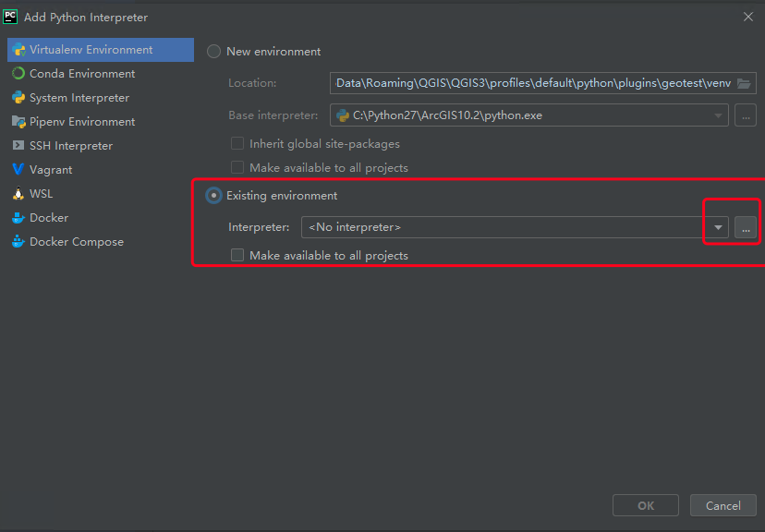The height and width of the screenshot is (532, 765).
Task: Click the Vagrant icon in sidebar
Action: [x=18, y=170]
